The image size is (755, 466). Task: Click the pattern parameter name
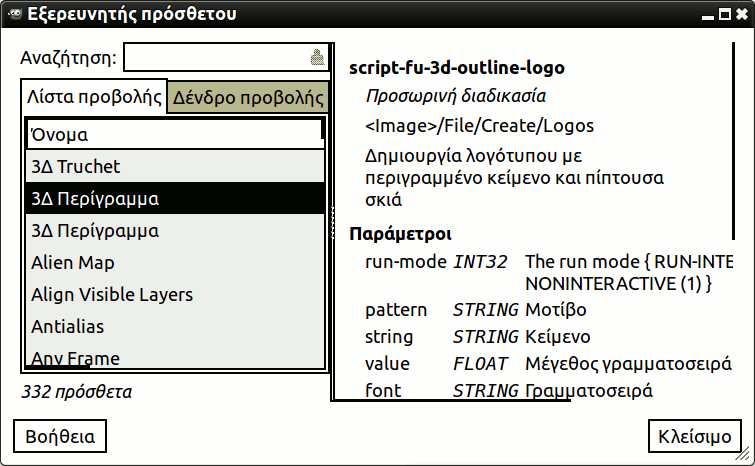click(x=396, y=310)
